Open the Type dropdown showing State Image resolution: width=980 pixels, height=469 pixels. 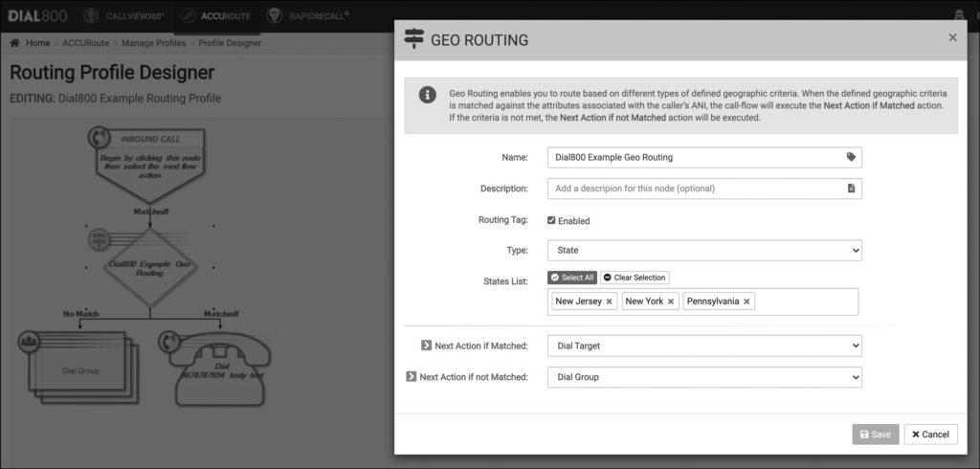[704, 251]
